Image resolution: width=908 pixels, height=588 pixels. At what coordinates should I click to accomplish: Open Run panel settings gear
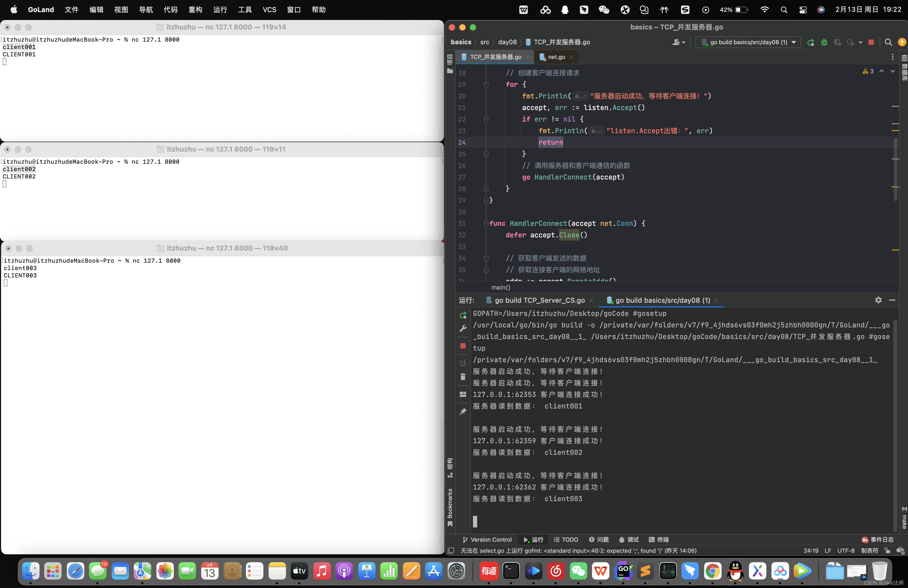878,300
